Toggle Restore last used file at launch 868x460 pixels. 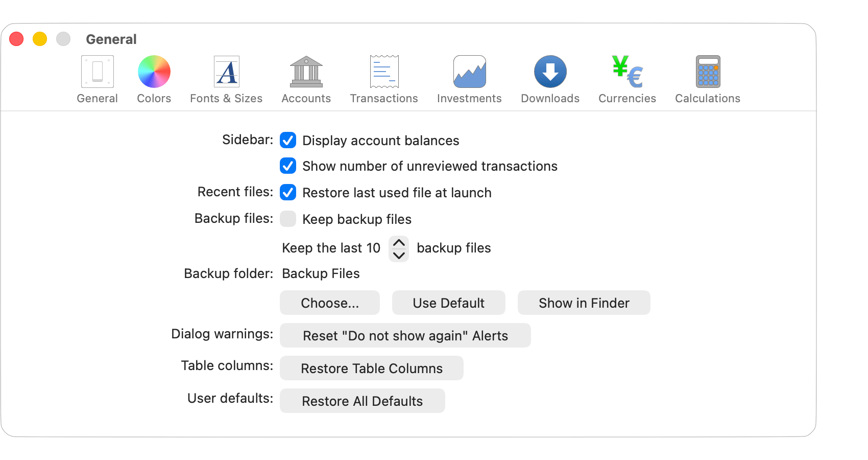[x=288, y=193]
